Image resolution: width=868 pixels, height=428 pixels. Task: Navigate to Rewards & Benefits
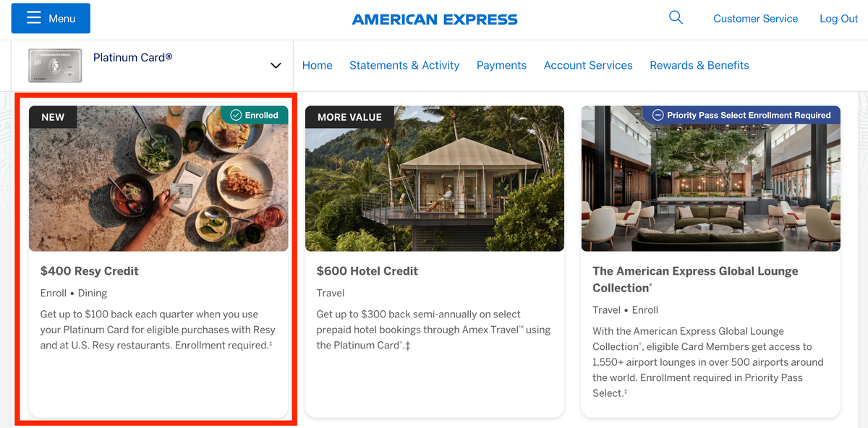699,65
